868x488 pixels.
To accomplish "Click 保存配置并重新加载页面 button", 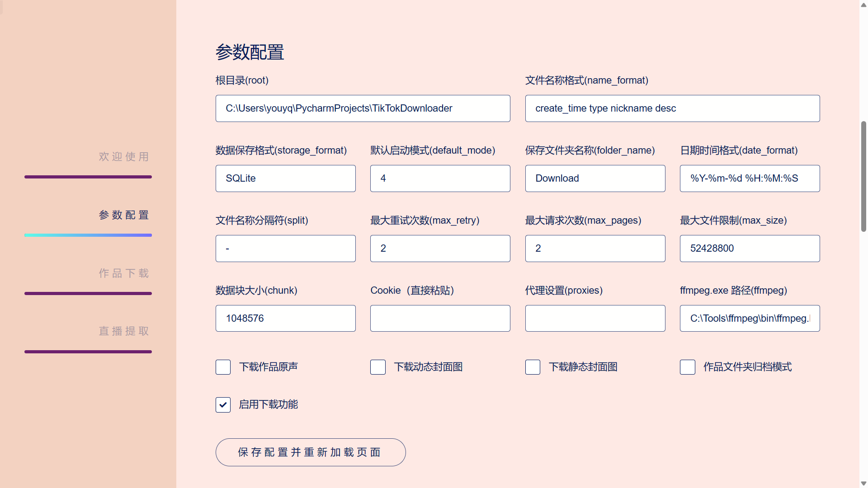I will (311, 452).
